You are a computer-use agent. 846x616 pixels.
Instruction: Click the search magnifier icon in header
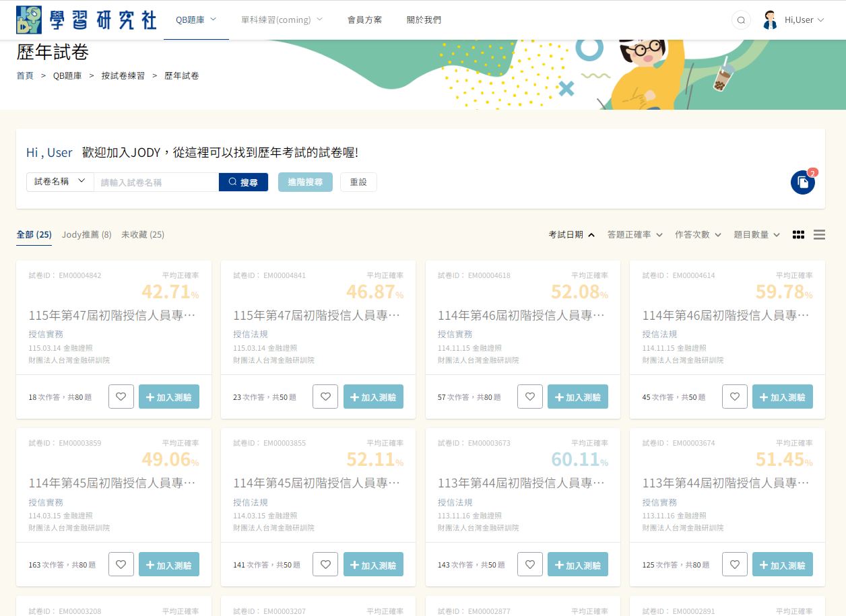(x=741, y=20)
